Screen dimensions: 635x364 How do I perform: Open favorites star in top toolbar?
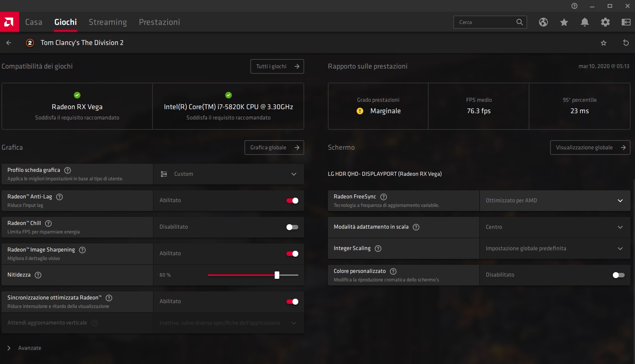click(564, 22)
